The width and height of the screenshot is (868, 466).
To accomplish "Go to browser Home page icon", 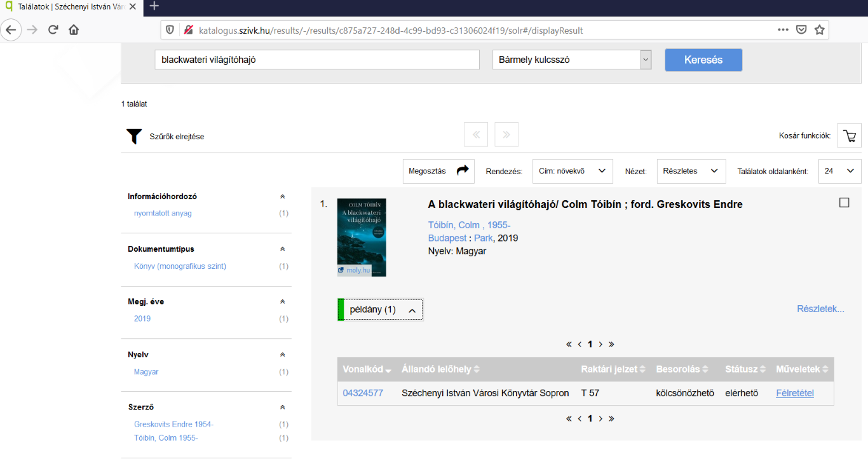I will [x=74, y=30].
